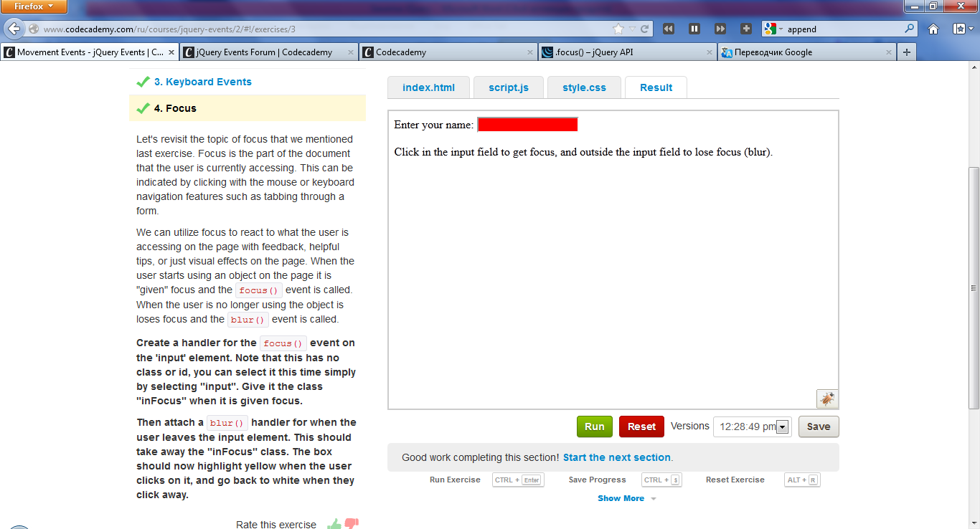
Task: Click the 'Enter your name:' label
Action: click(x=433, y=125)
